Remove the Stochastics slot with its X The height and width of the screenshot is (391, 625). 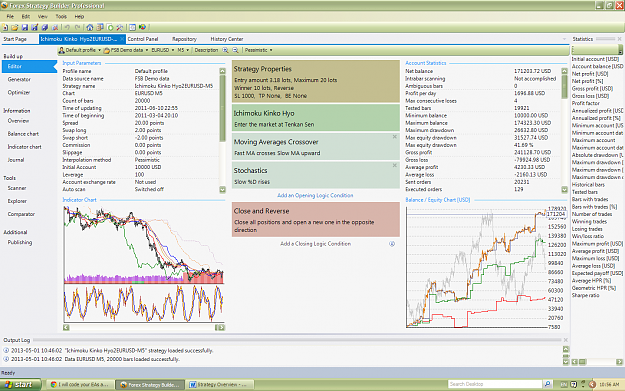[395, 165]
